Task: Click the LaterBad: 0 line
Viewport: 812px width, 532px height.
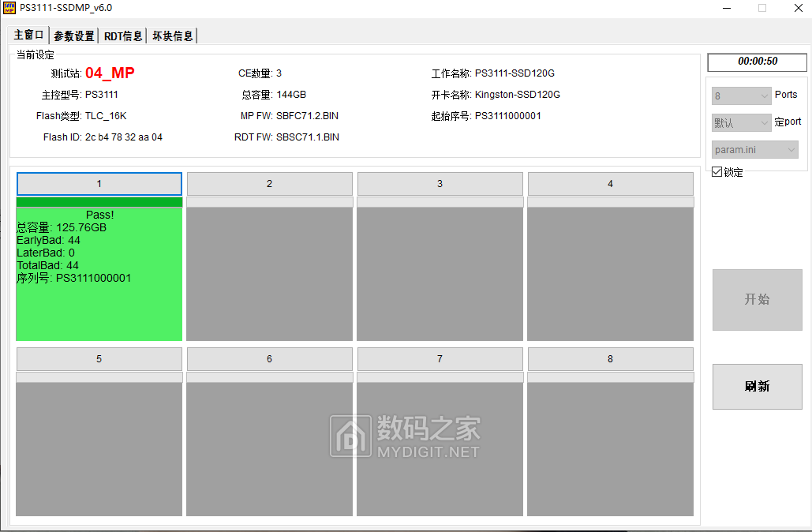Action: pyautogui.click(x=46, y=253)
